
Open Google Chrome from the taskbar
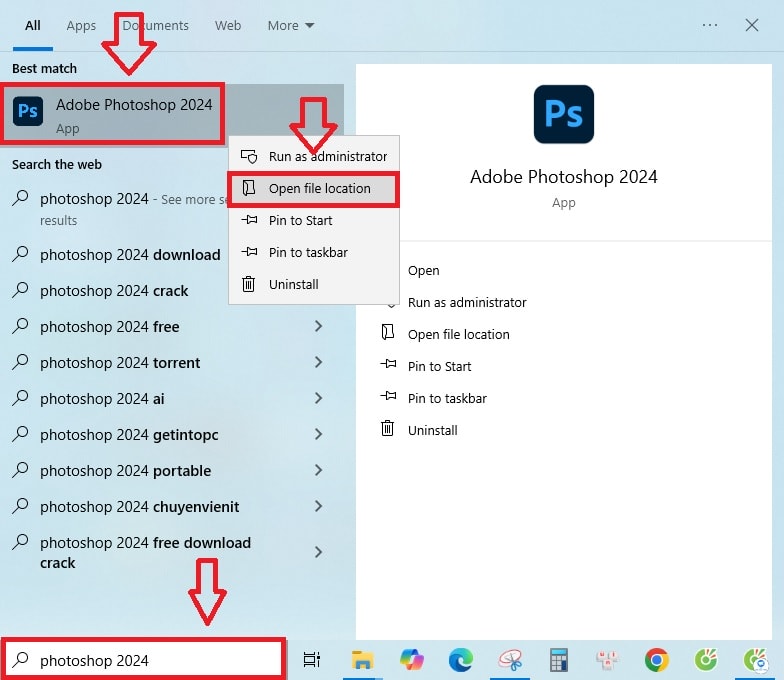coord(656,660)
